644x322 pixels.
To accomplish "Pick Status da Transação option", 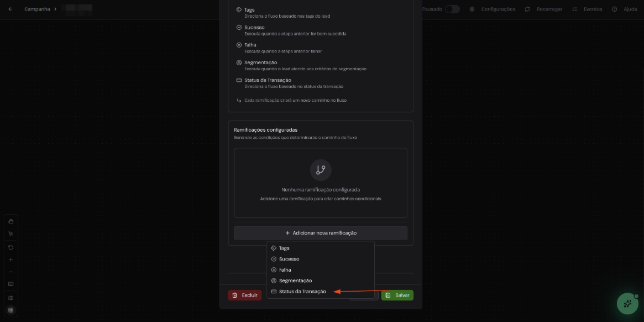I will click(302, 292).
